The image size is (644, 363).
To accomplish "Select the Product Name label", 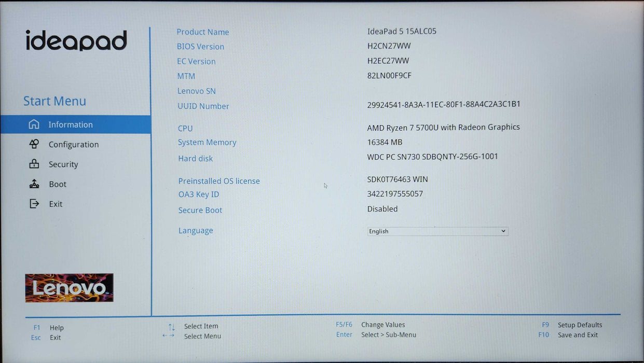I will coord(203,32).
